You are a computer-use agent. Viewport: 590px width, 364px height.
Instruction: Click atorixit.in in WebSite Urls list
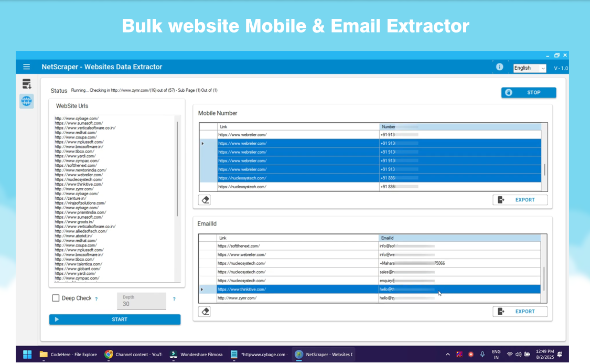tap(73, 236)
